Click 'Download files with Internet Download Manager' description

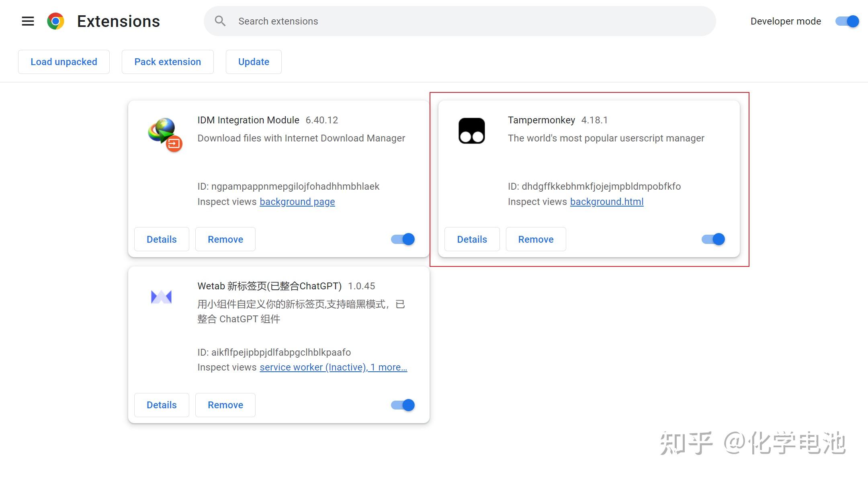pyautogui.click(x=301, y=138)
